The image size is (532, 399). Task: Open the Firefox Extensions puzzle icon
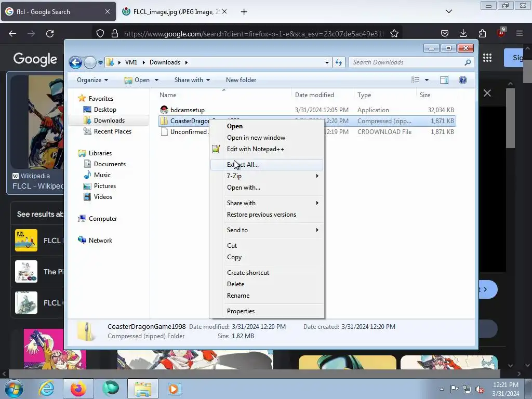point(482,33)
